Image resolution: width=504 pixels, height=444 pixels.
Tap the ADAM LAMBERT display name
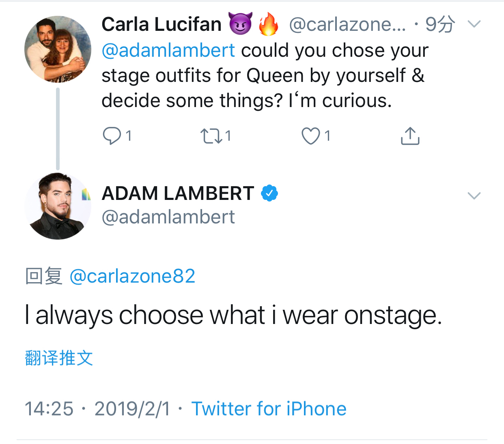coord(178,193)
